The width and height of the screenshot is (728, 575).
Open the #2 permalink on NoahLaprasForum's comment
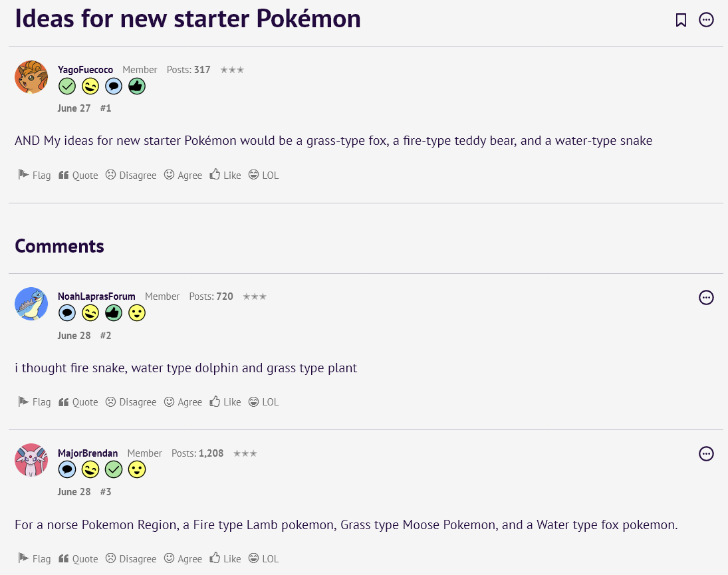[106, 336]
